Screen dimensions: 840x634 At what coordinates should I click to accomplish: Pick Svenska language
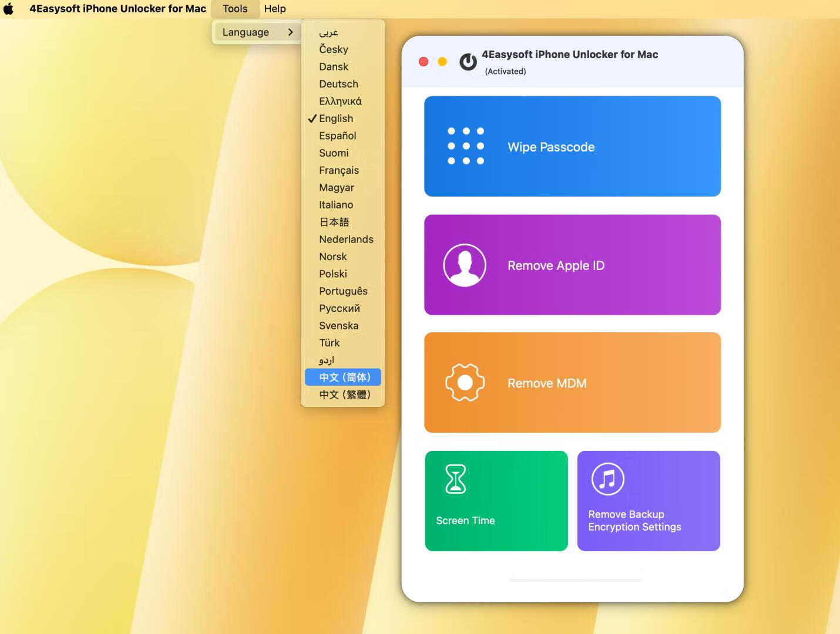pos(343,326)
